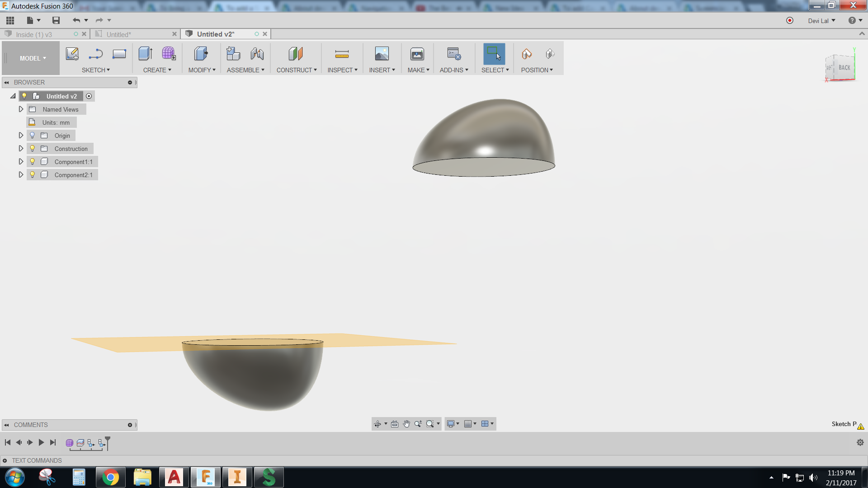The image size is (868, 488).
Task: Switch to the Untitled* document tab
Action: pos(120,34)
